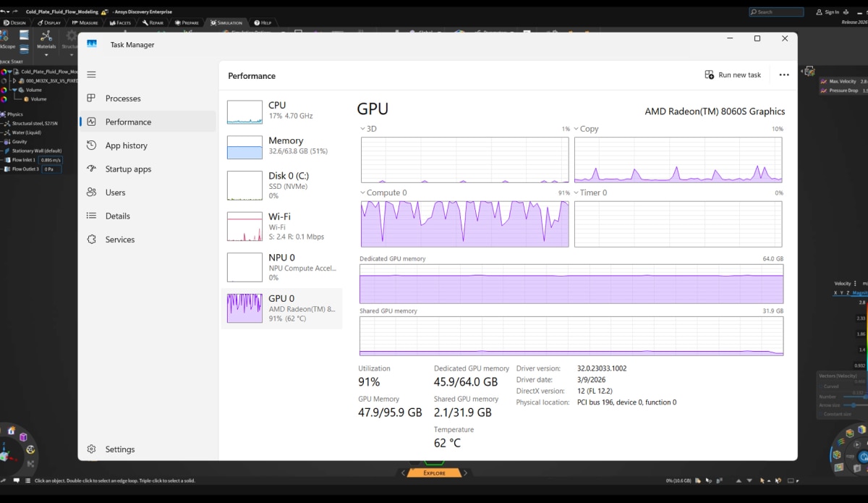Screen dimensions: 868x503
Task: Select Water (Liquid) physics item
Action: [27, 132]
